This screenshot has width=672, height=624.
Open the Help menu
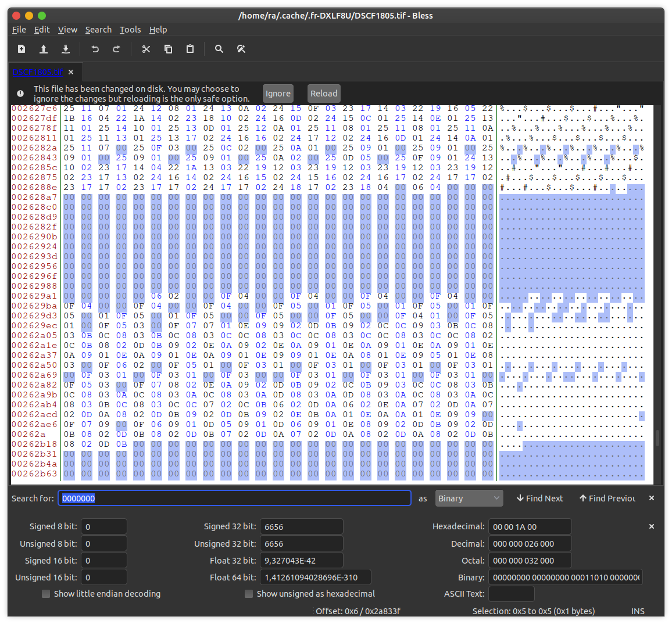click(158, 30)
